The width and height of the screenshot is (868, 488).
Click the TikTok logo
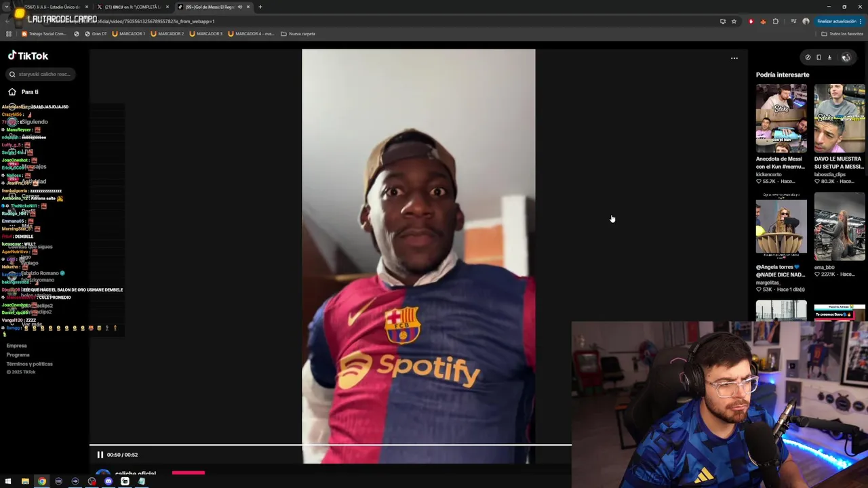[x=28, y=56]
